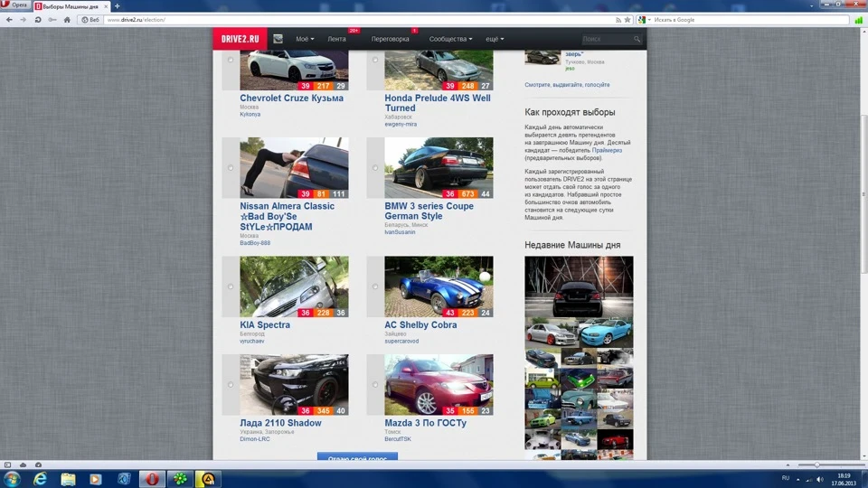Select radio for Лада 2110 Shadow
The image size is (868, 488).
tap(231, 385)
